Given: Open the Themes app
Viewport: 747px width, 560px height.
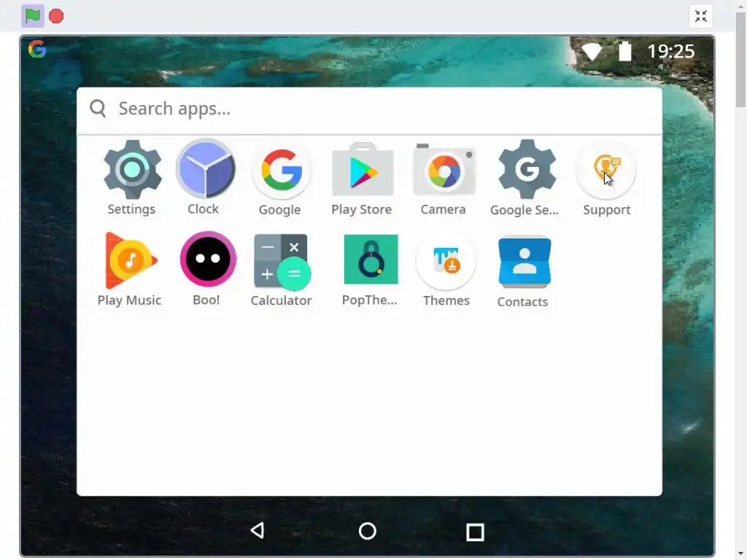Looking at the screenshot, I should (446, 261).
